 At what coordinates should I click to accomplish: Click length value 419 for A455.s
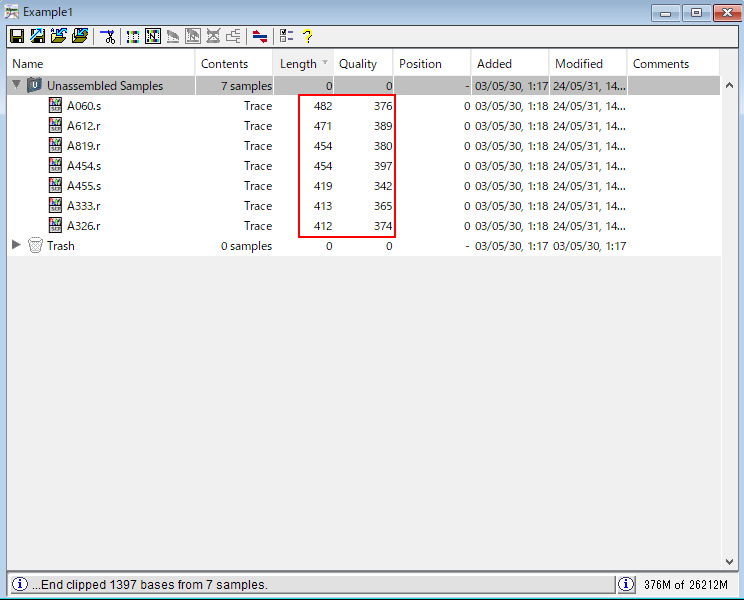(323, 185)
